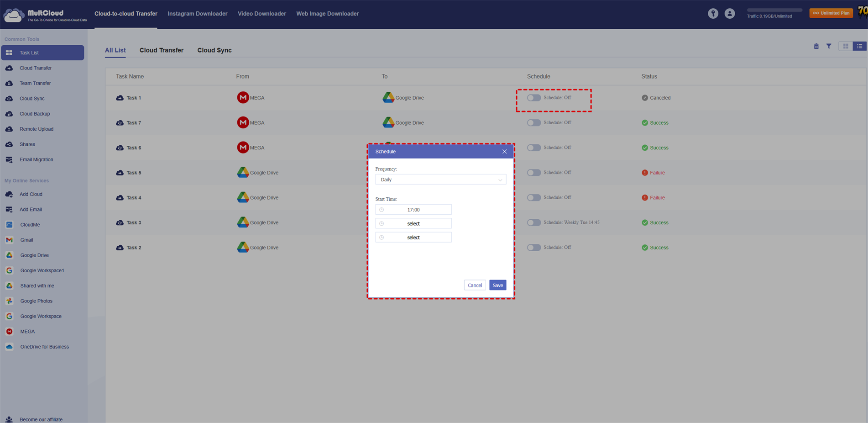Toggle the schedule switch for Task 4
Viewport: 868px width, 423px height.
tap(534, 198)
